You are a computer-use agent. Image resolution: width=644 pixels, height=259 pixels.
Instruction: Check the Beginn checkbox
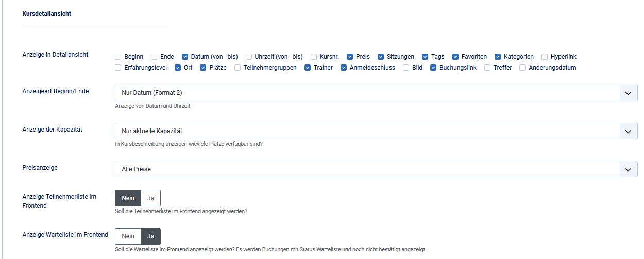tap(118, 57)
